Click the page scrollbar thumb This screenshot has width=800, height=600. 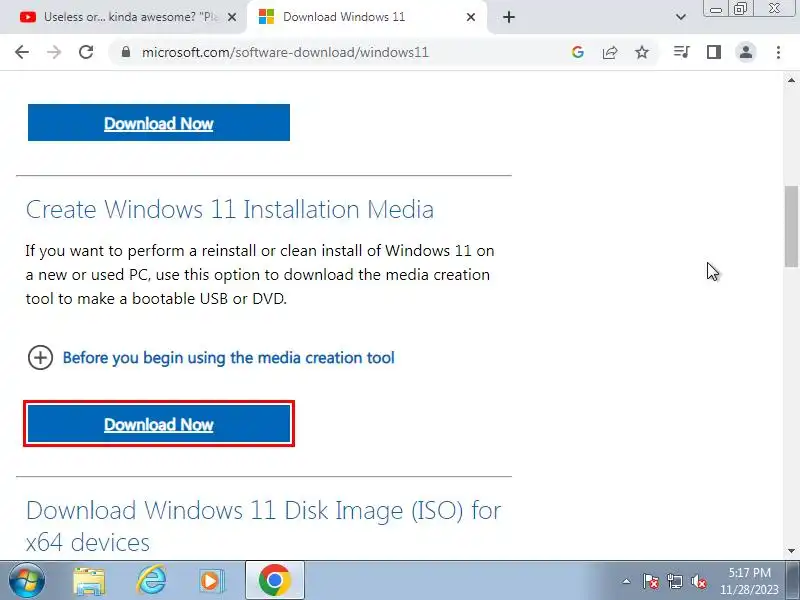pyautogui.click(x=791, y=226)
